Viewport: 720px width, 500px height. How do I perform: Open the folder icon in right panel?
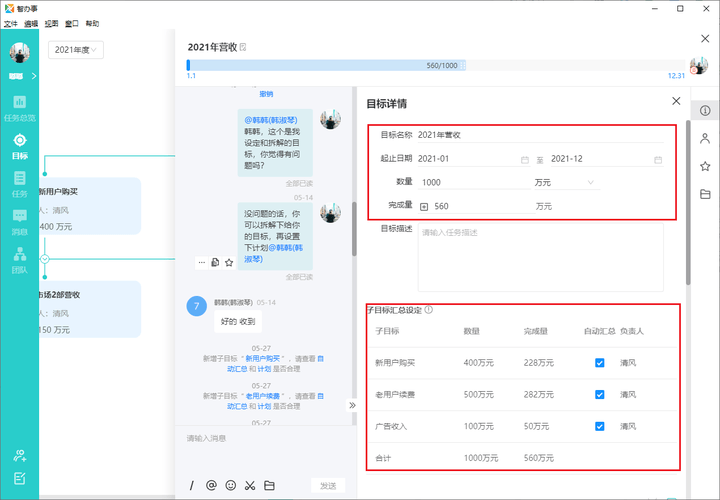point(705,194)
